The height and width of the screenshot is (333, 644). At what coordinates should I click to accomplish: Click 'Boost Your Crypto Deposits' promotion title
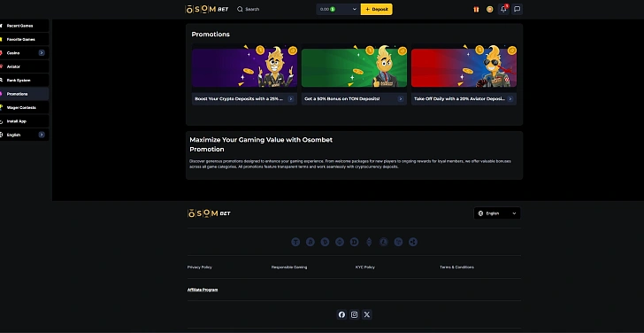239,98
